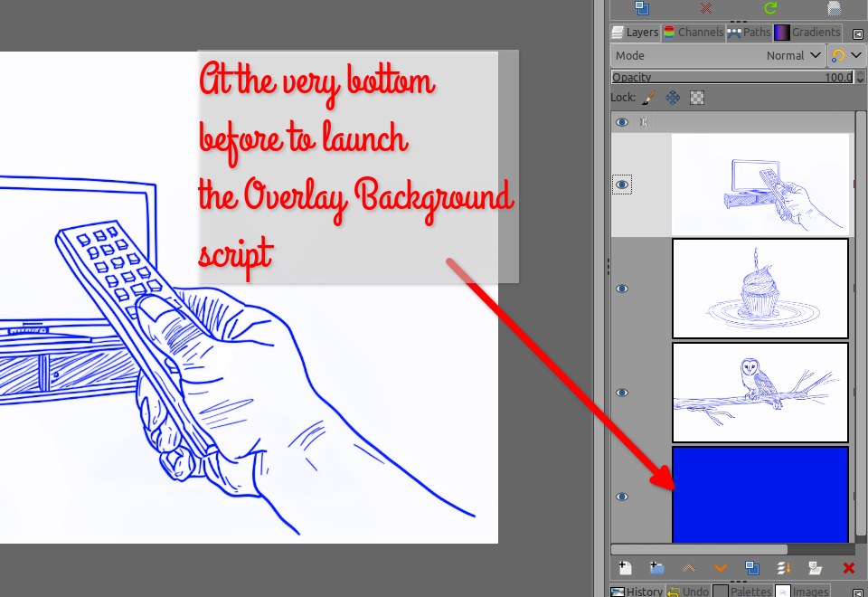Adjust the layer Opacity slider

(731, 78)
